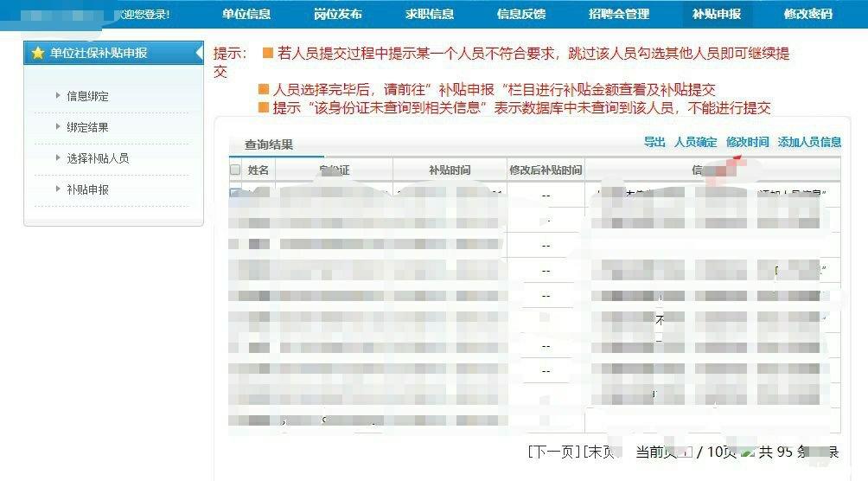Switch to the 求职信息 tab
This screenshot has width=868, height=481.
(x=430, y=14)
